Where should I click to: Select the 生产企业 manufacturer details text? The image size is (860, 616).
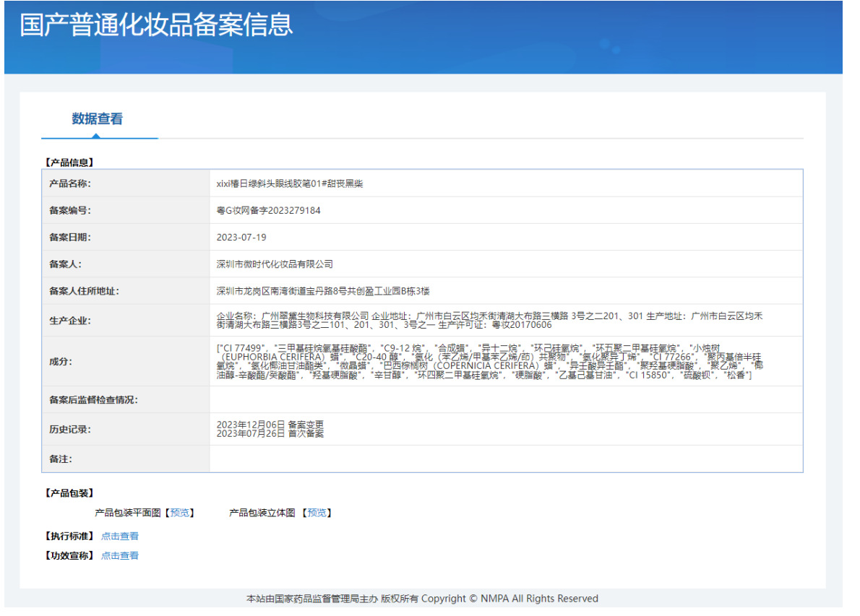click(489, 320)
